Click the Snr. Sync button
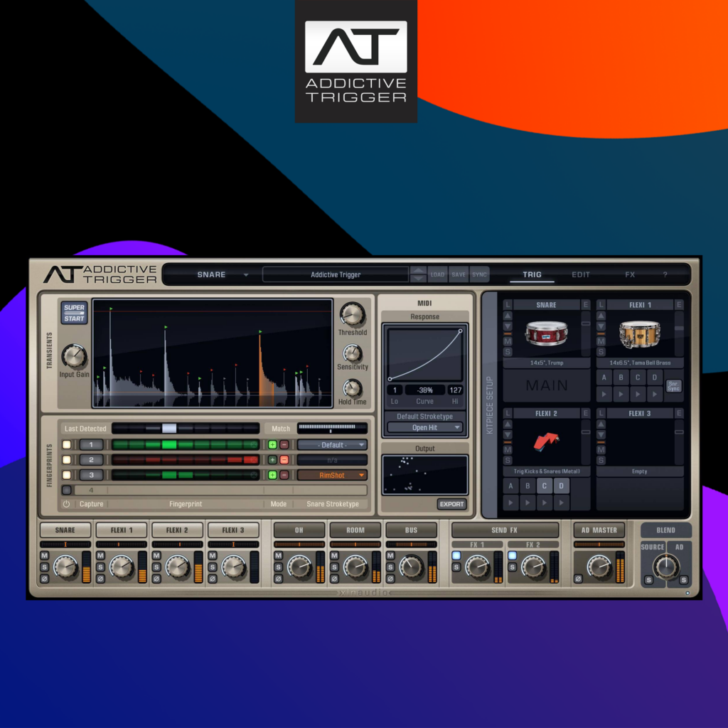Image resolution: width=728 pixels, height=728 pixels. coord(673,385)
